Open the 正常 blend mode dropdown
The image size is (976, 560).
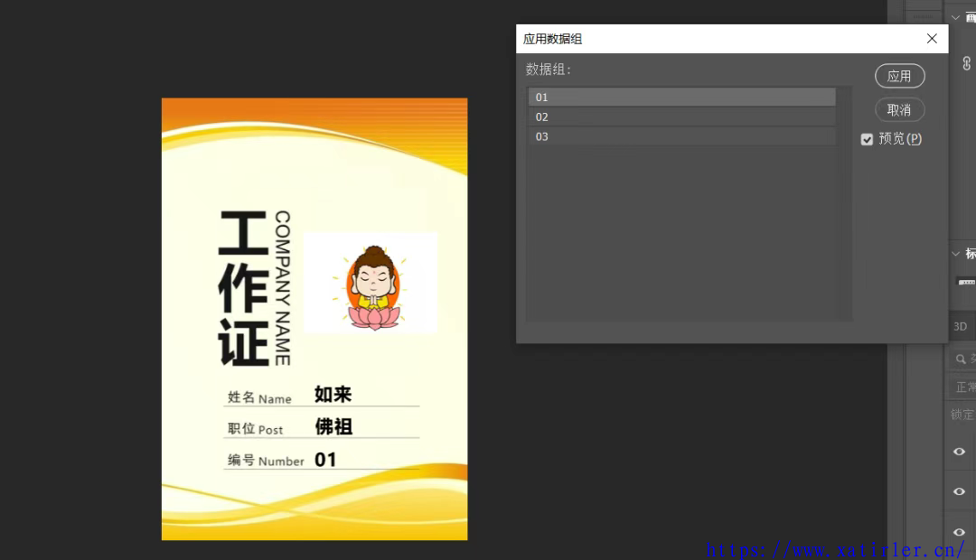tap(963, 387)
